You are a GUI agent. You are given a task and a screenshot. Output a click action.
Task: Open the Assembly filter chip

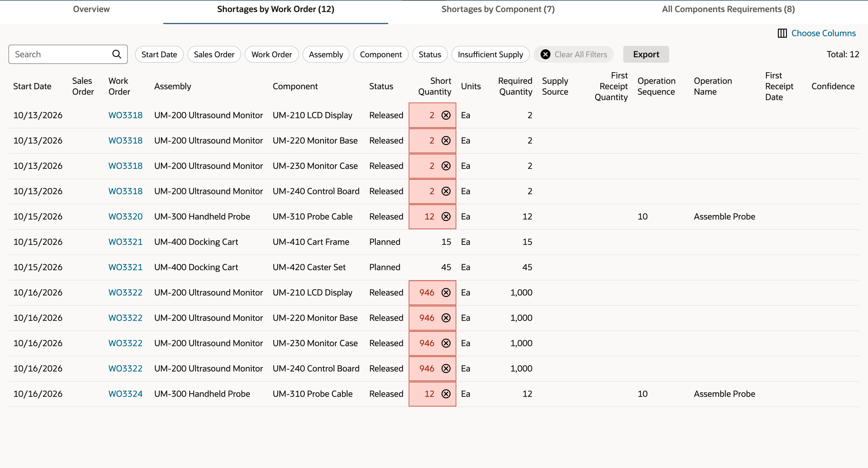(x=326, y=54)
